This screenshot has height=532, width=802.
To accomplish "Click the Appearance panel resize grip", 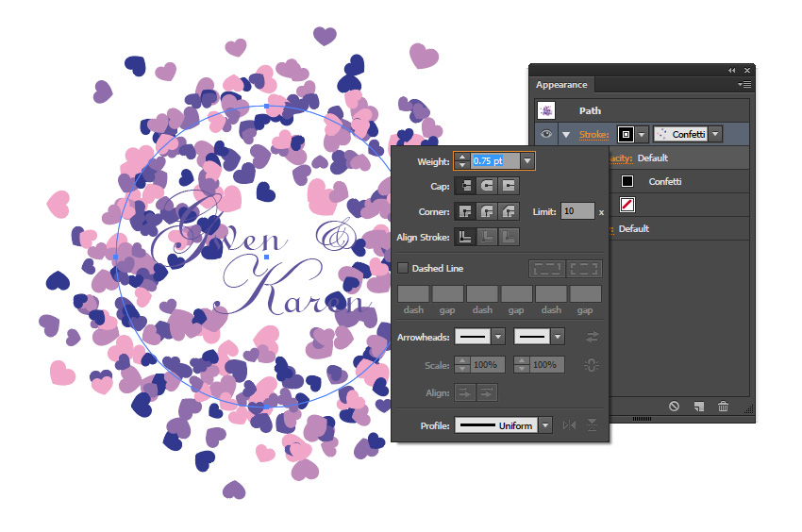I will pyautogui.click(x=749, y=409).
